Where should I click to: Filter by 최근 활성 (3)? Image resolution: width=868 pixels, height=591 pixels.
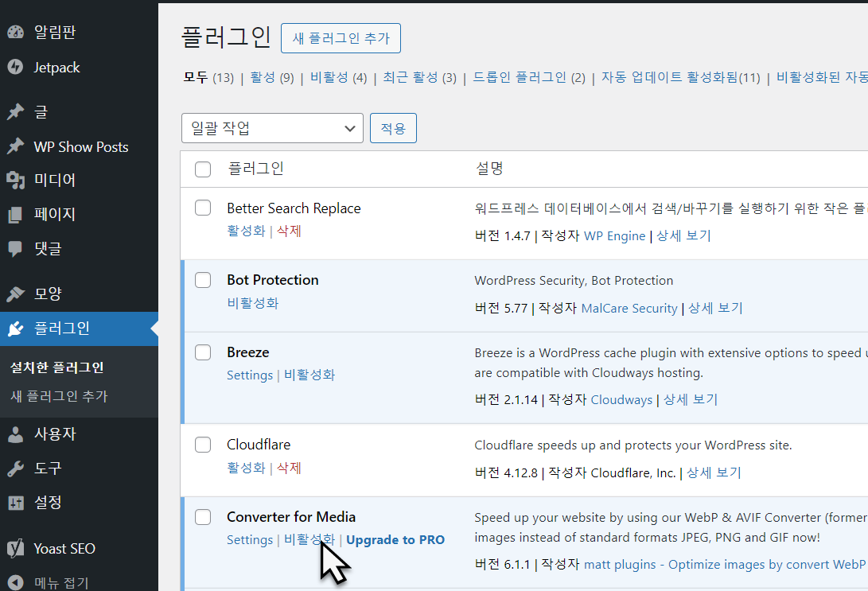pos(419,77)
